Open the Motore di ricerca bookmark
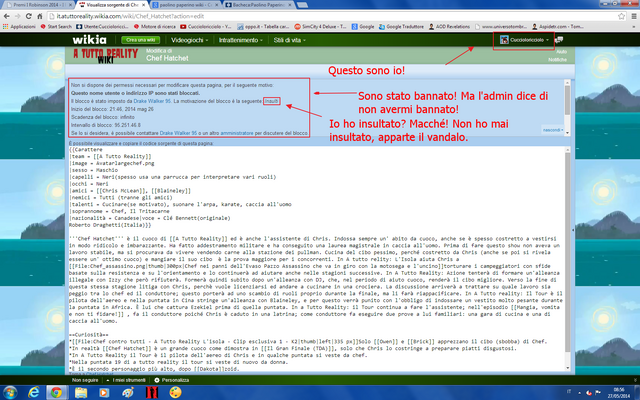 click(155, 27)
